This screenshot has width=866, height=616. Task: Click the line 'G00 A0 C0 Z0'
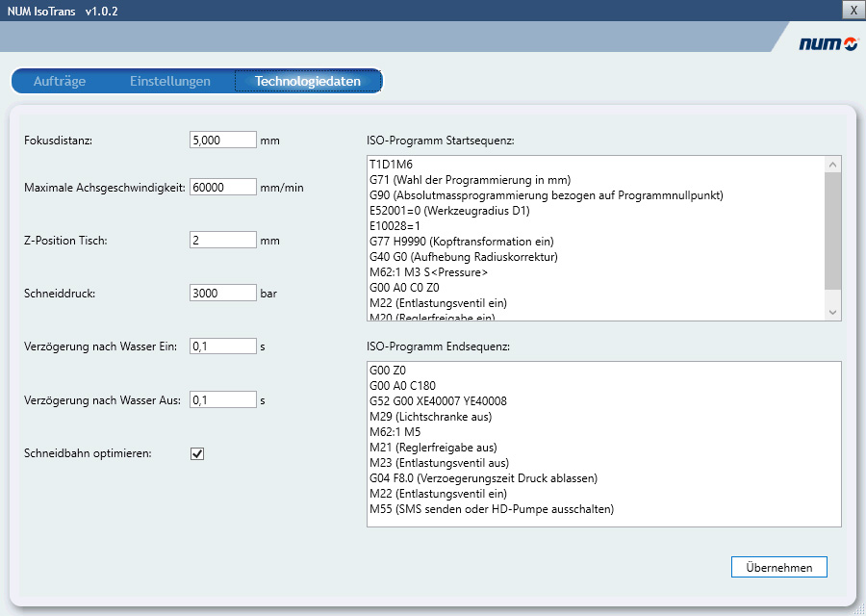pyautogui.click(x=404, y=287)
